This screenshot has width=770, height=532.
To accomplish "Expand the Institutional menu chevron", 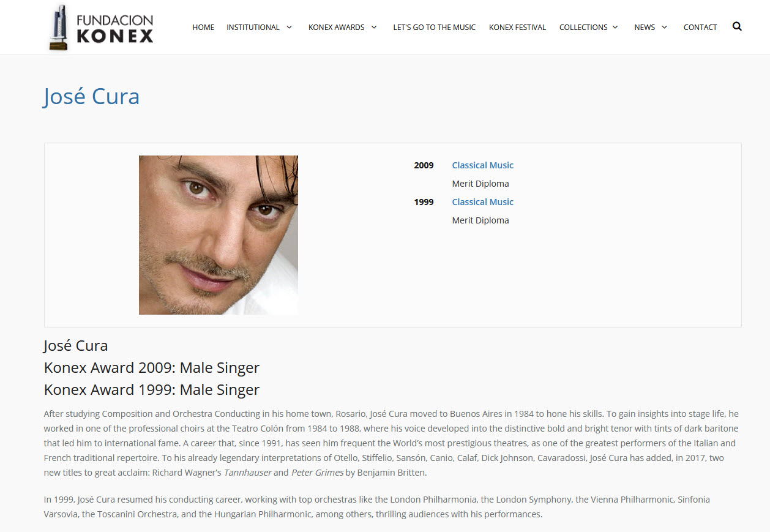I will pos(289,27).
